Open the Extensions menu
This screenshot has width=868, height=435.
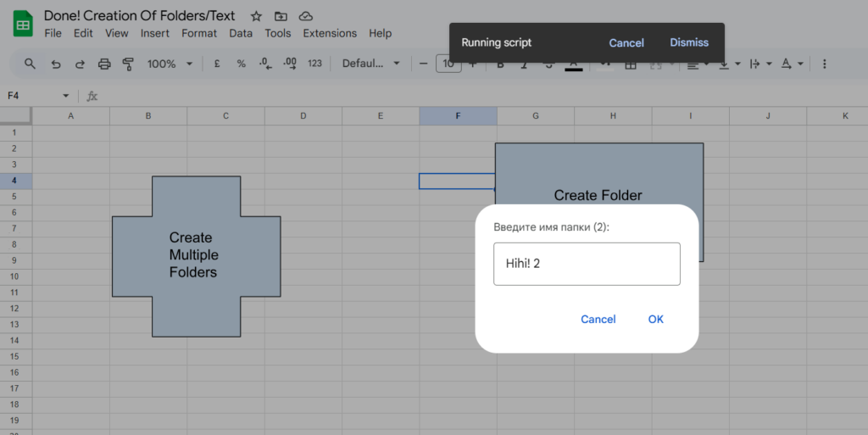coord(330,33)
